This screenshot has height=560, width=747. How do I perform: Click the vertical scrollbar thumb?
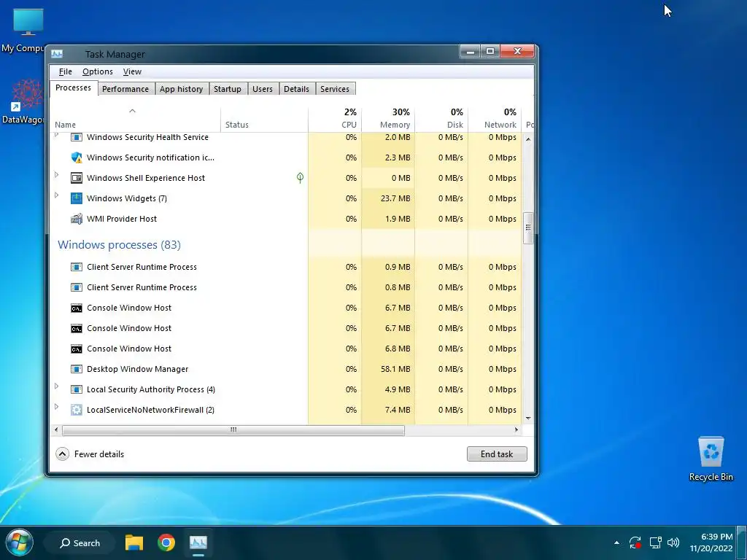click(528, 228)
